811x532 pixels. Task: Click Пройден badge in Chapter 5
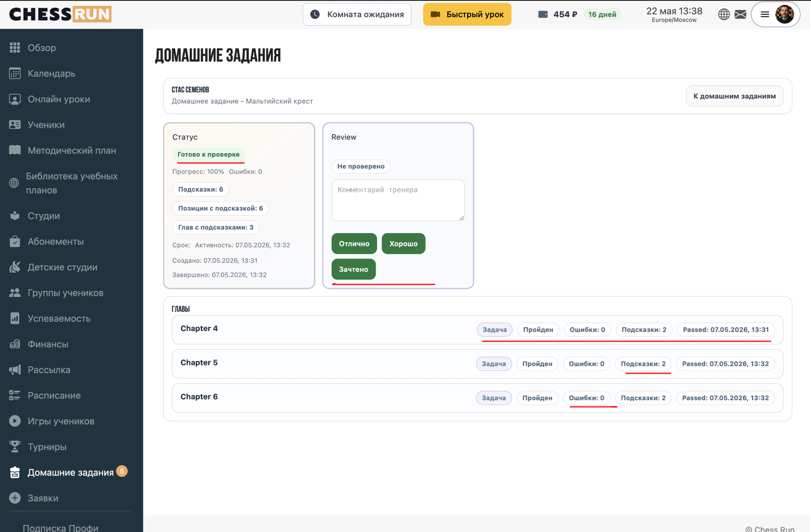pos(537,364)
